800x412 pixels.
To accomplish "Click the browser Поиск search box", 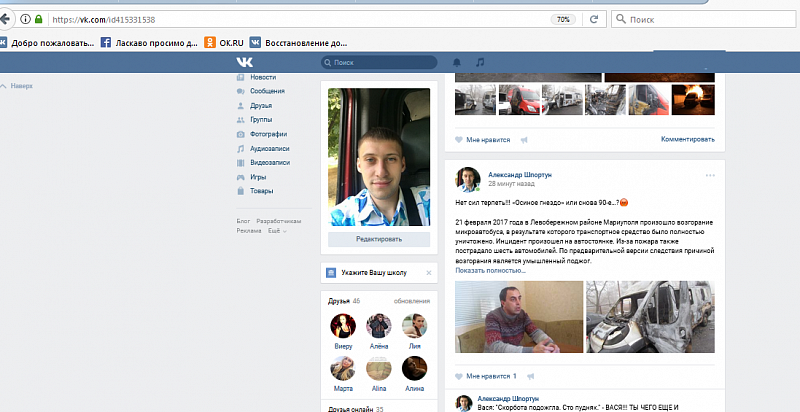I will point(703,19).
